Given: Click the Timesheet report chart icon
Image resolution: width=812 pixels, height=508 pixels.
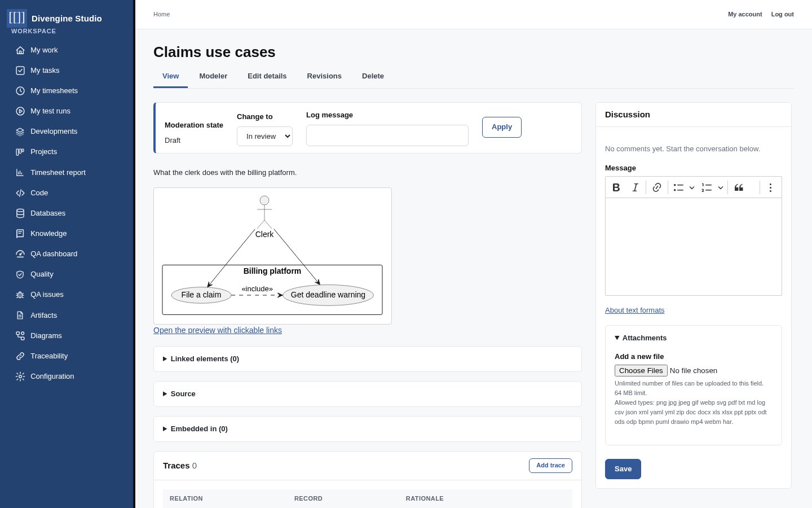Looking at the screenshot, I should pyautogui.click(x=20, y=173).
